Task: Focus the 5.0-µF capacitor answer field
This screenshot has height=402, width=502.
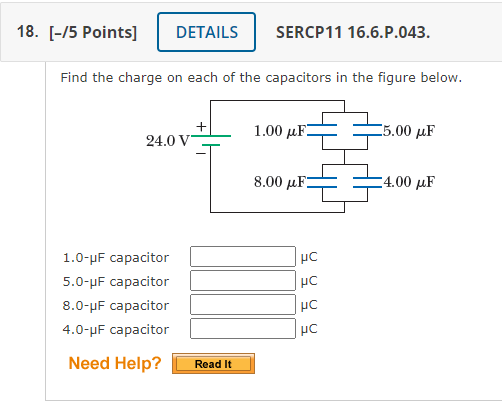Action: tap(243, 280)
